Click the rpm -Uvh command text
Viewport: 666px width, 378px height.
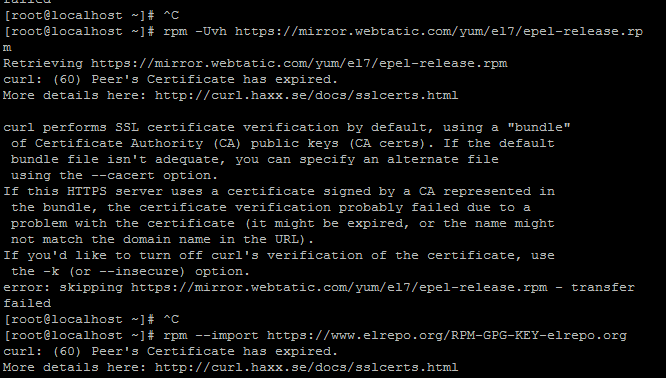click(195, 31)
